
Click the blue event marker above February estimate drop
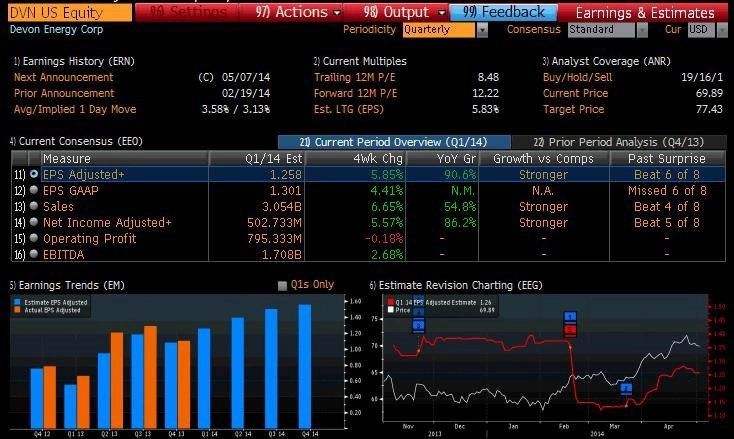pyautogui.click(x=570, y=317)
